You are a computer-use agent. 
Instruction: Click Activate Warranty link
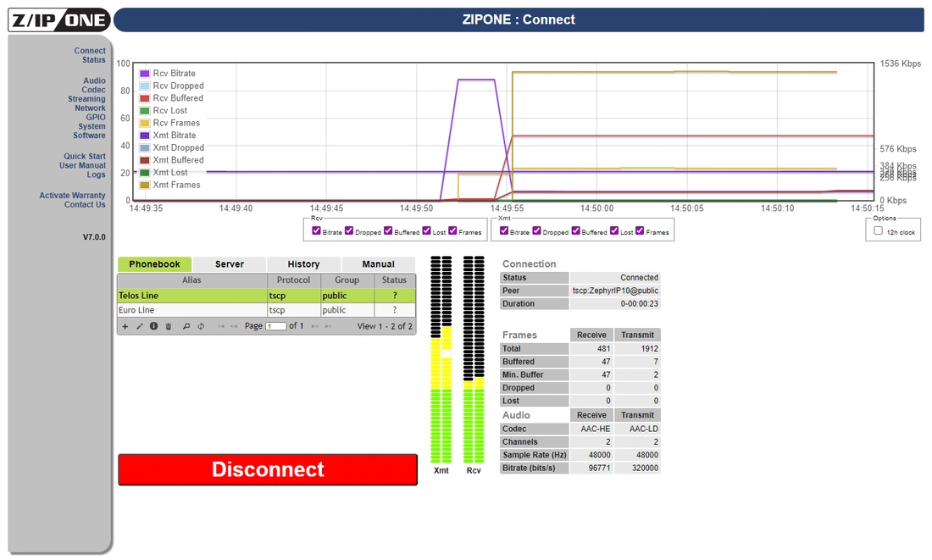click(73, 196)
